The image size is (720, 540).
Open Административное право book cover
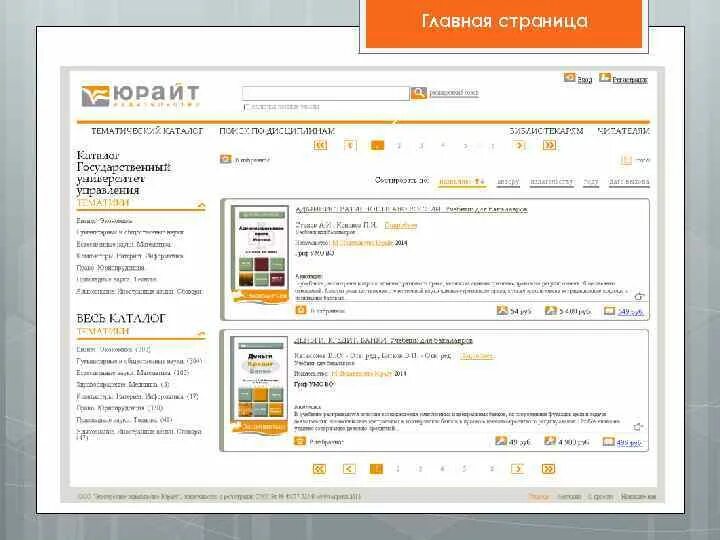click(260, 253)
